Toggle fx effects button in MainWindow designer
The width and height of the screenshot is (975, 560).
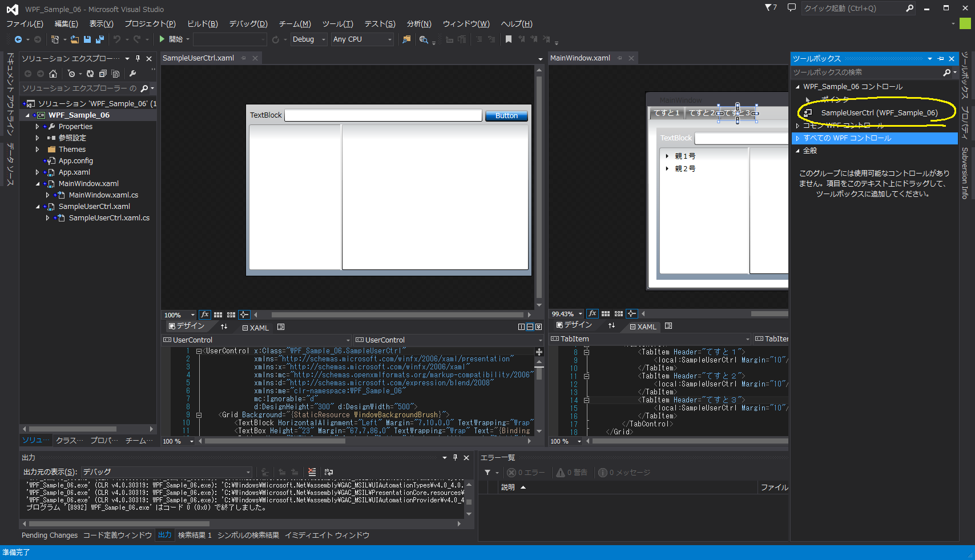pos(592,313)
